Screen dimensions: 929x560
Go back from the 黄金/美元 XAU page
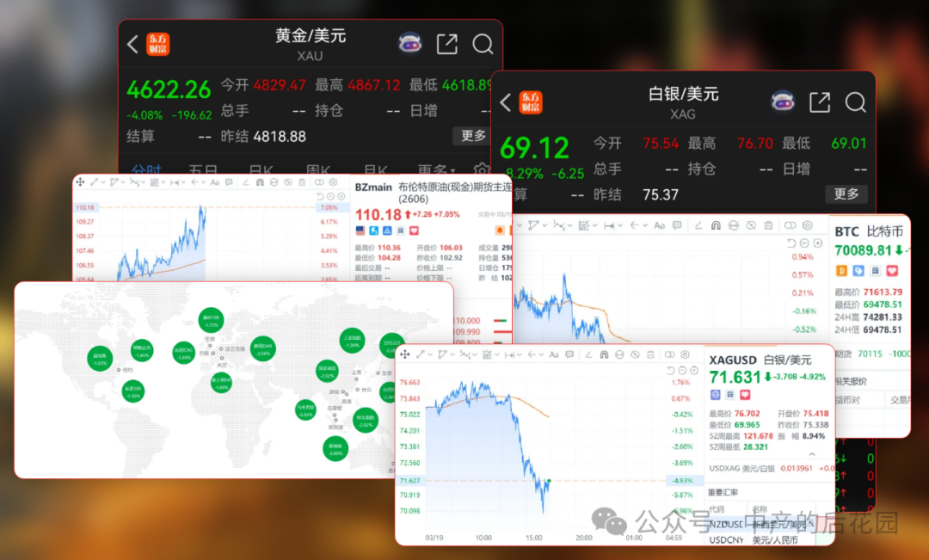[x=132, y=44]
